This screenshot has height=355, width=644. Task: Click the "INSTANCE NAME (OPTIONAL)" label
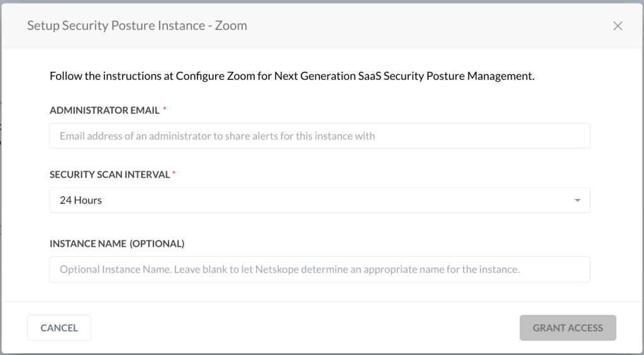[x=117, y=244]
